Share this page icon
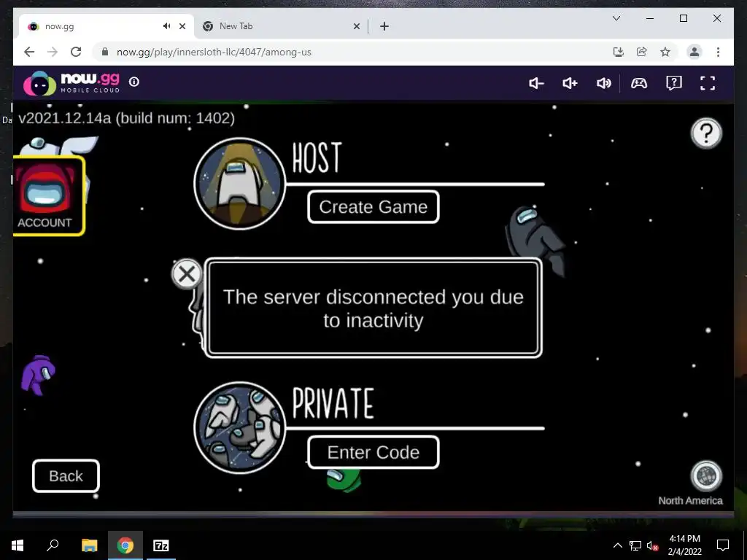747x560 pixels. tap(642, 52)
